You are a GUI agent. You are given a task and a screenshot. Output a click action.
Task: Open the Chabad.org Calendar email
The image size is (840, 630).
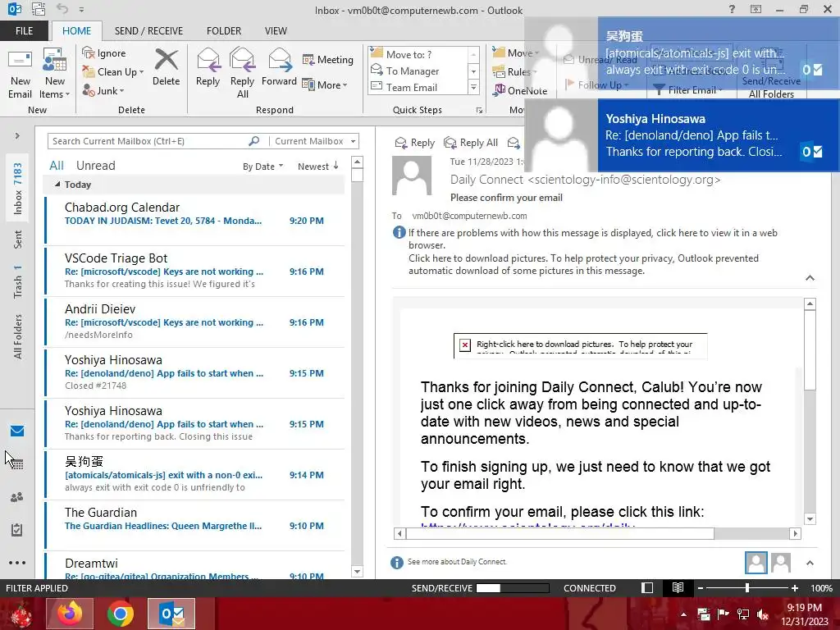click(x=195, y=220)
